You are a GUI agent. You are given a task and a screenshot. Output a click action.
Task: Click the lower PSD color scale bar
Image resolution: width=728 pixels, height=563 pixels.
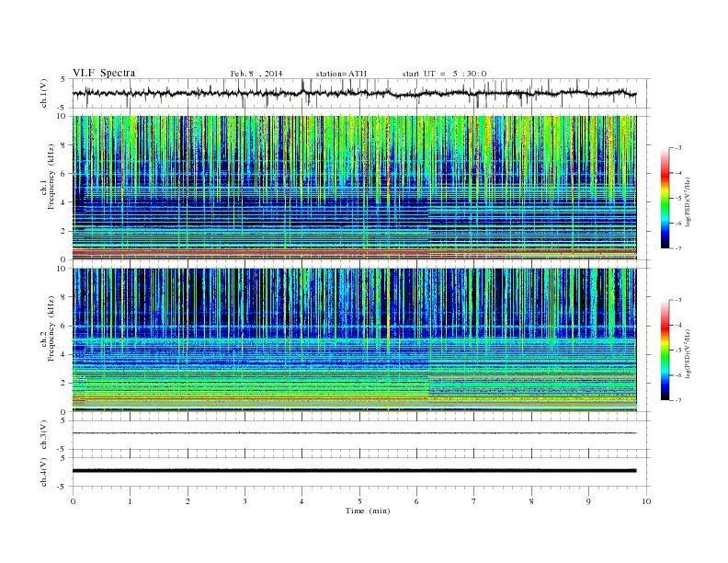coord(665,350)
